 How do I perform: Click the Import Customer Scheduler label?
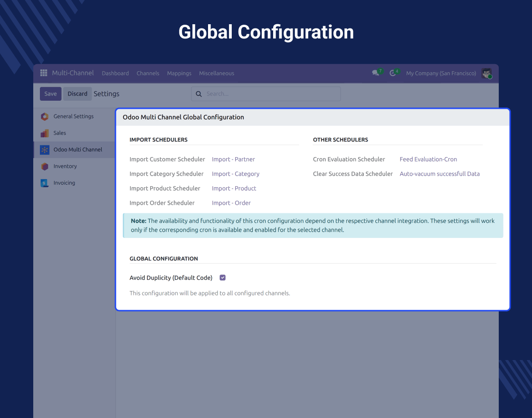point(167,159)
